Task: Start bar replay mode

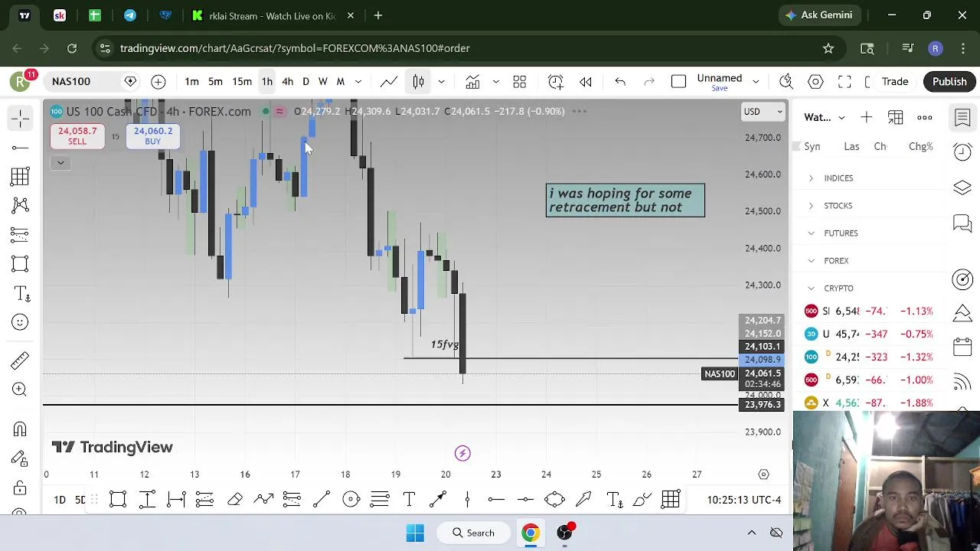Action: [585, 81]
